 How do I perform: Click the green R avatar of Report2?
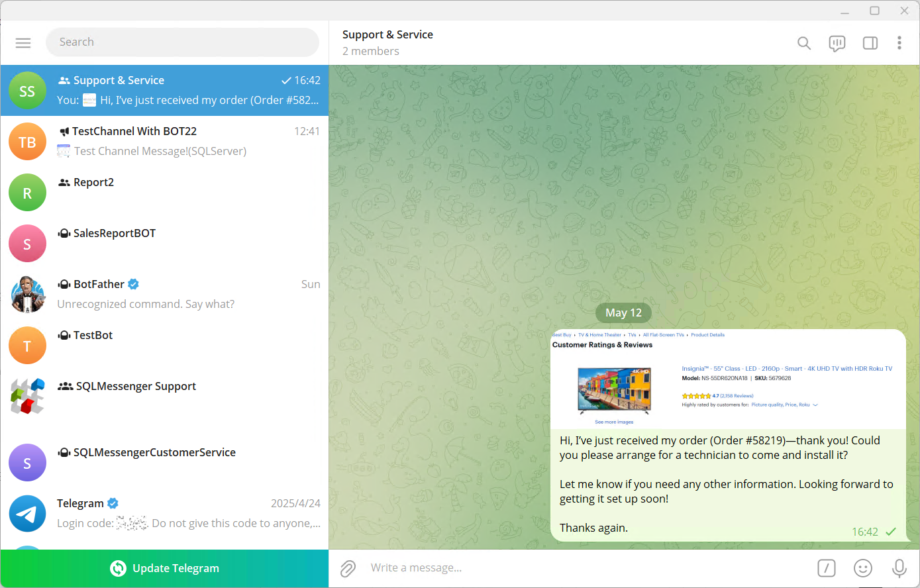[27, 193]
